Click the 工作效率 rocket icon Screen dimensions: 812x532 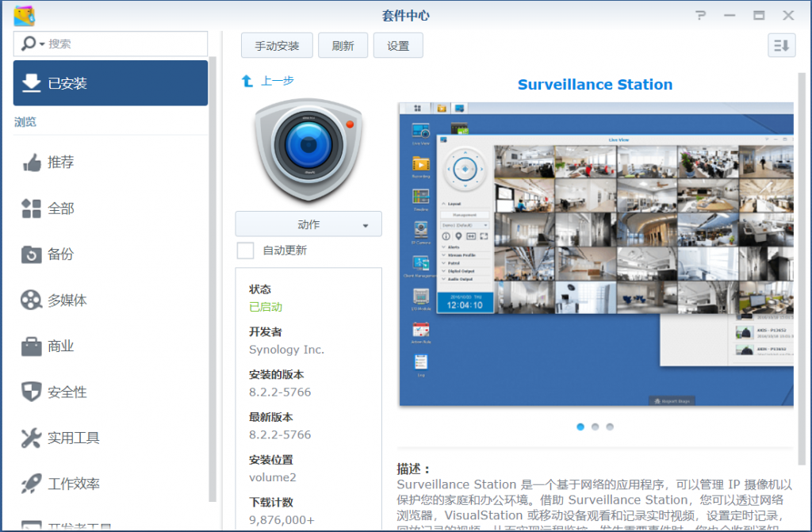point(31,484)
